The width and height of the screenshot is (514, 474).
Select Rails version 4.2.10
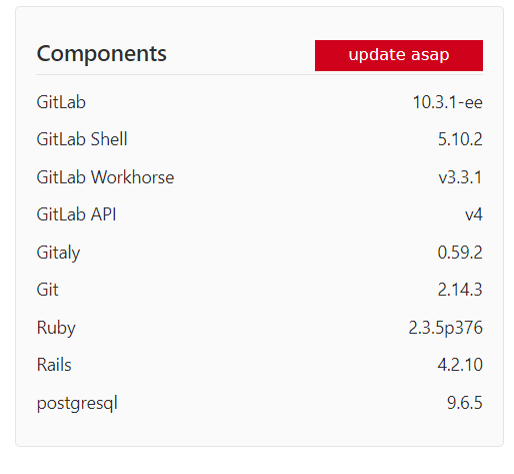[460, 365]
